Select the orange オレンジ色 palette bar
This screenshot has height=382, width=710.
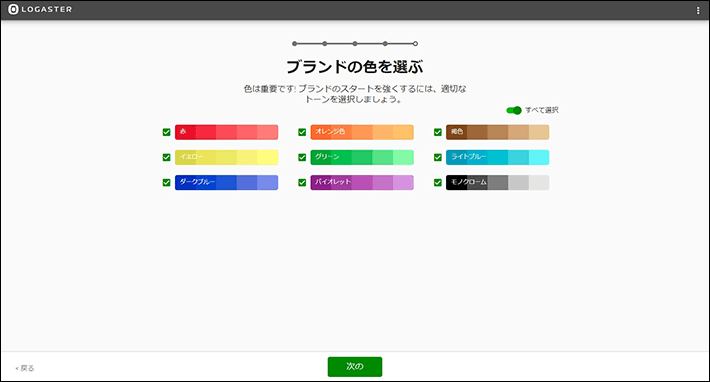[x=362, y=132]
